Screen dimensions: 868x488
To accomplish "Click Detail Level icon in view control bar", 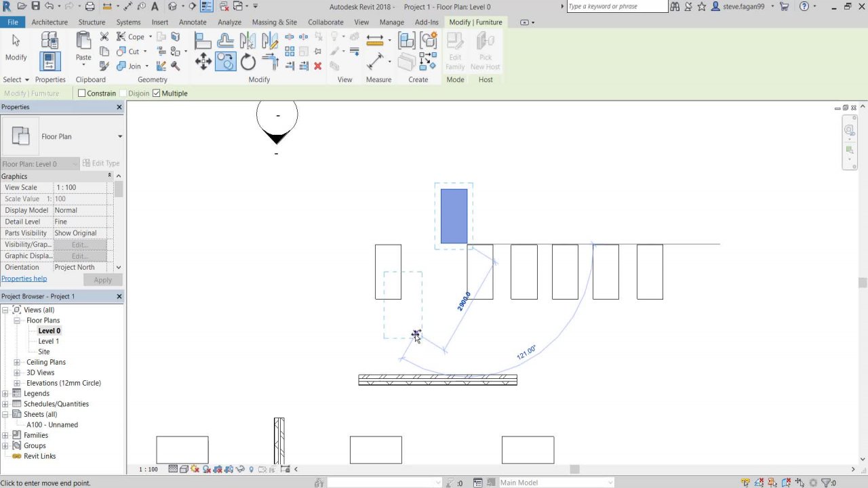I will click(173, 469).
